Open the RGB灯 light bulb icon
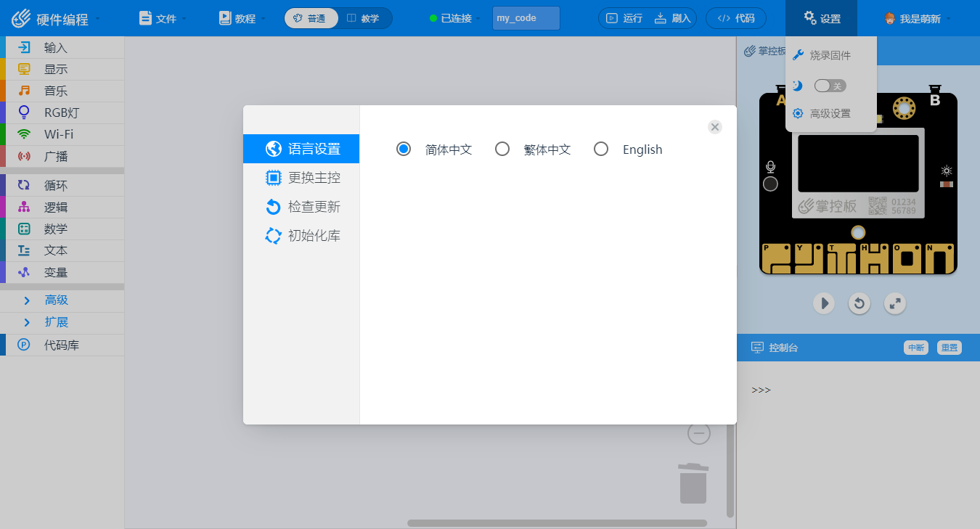 pos(24,112)
